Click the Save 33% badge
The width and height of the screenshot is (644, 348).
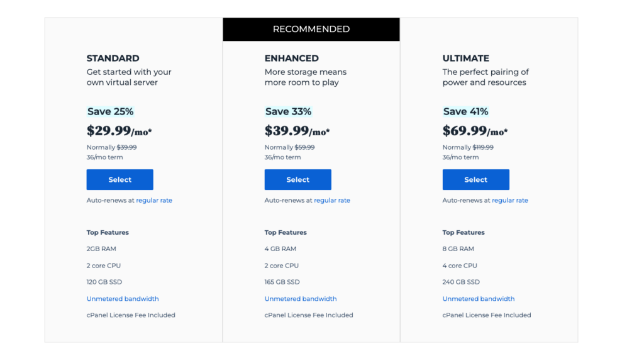288,111
